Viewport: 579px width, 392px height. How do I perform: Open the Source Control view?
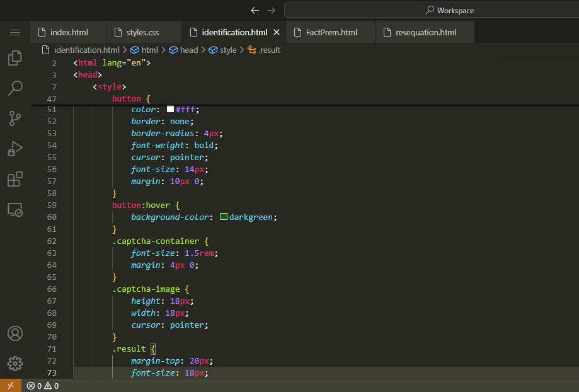pos(15,118)
